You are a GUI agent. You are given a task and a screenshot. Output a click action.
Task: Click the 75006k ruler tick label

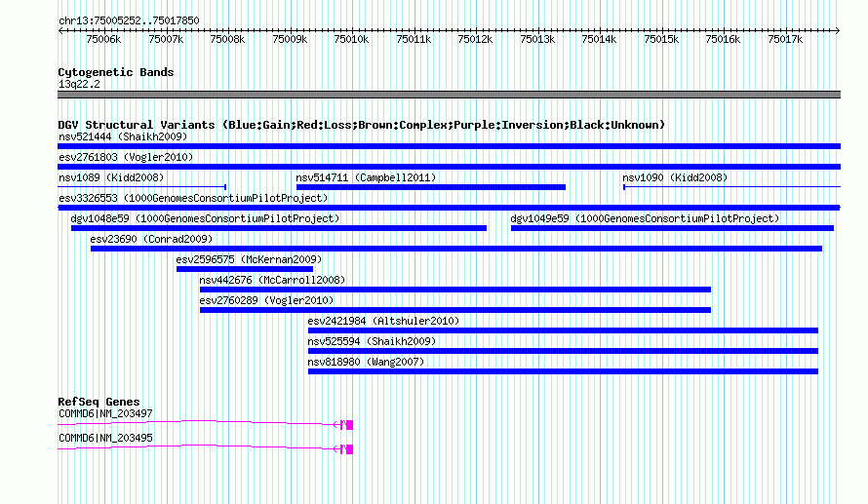103,39
